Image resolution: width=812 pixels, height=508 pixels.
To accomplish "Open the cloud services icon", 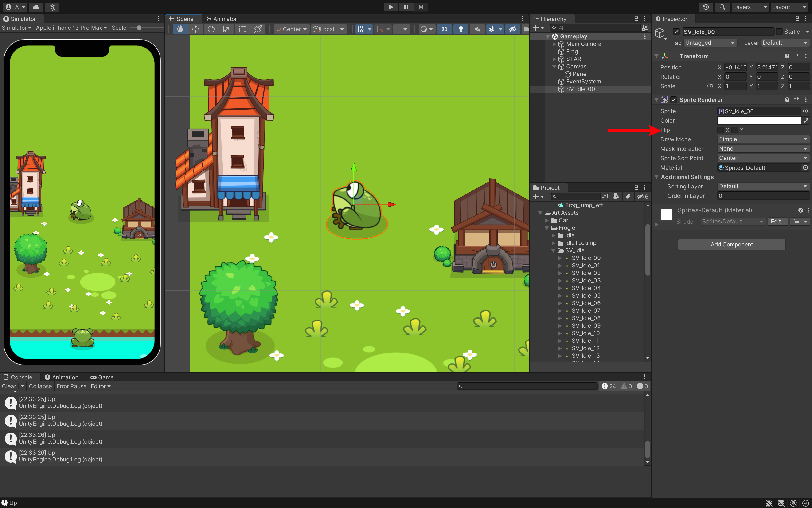I will tap(36, 7).
